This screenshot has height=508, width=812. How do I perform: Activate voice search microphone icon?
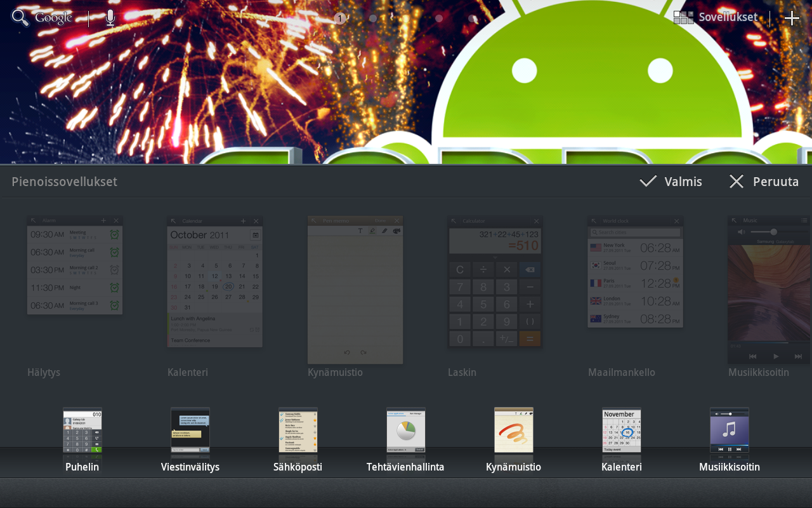tap(110, 18)
